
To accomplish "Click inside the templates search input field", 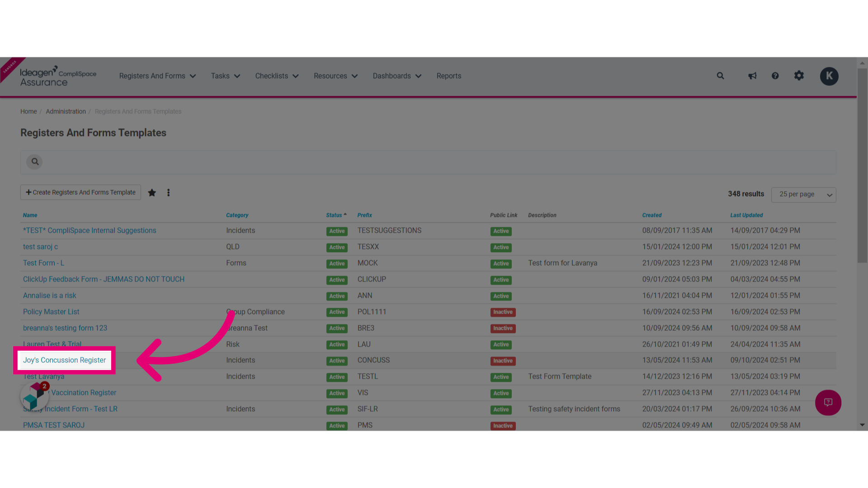I will tap(271, 162).
